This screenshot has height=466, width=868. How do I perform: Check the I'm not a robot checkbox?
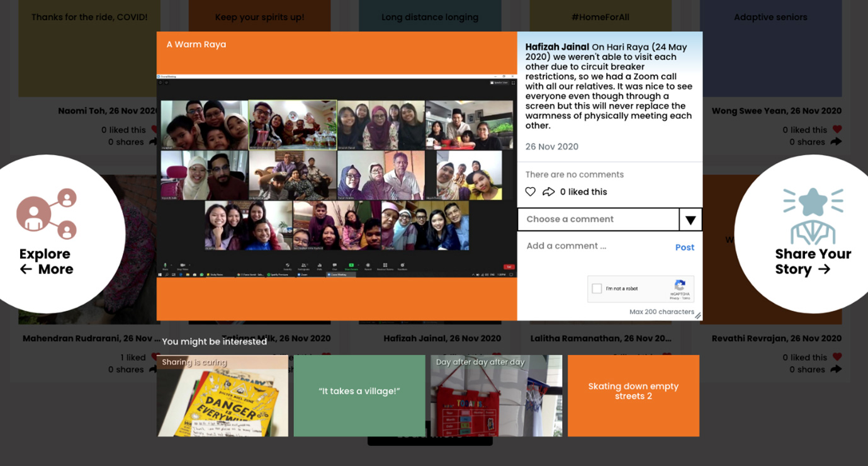pyautogui.click(x=597, y=288)
